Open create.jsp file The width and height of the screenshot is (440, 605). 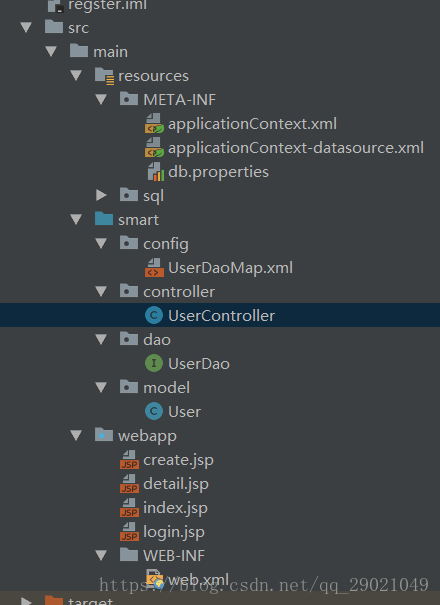coord(178,460)
